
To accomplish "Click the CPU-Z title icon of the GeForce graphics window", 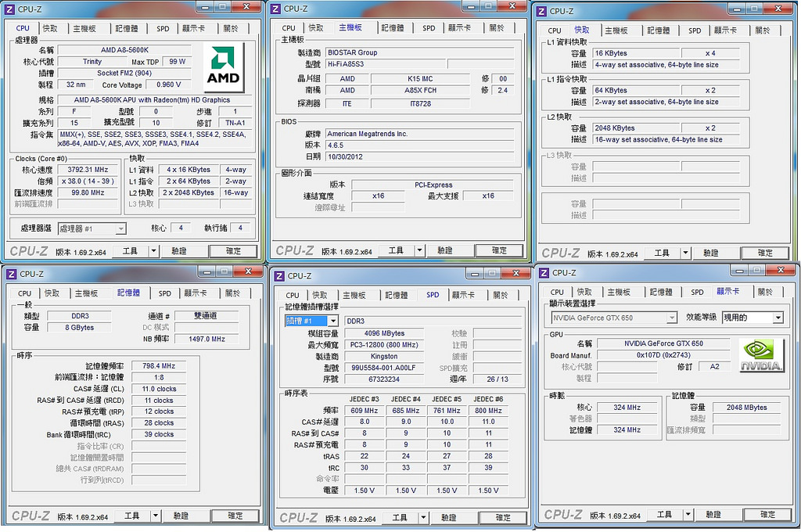I will pos(544,273).
